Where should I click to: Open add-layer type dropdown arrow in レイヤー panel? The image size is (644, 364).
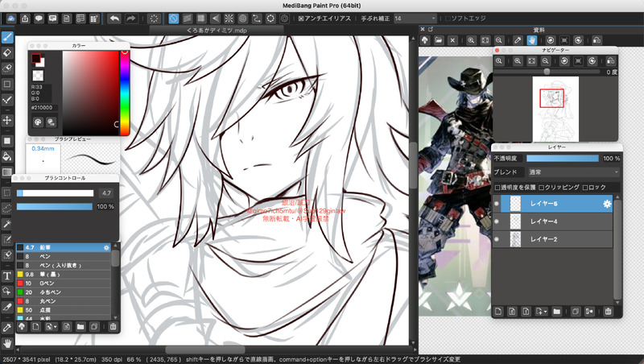tap(546, 312)
